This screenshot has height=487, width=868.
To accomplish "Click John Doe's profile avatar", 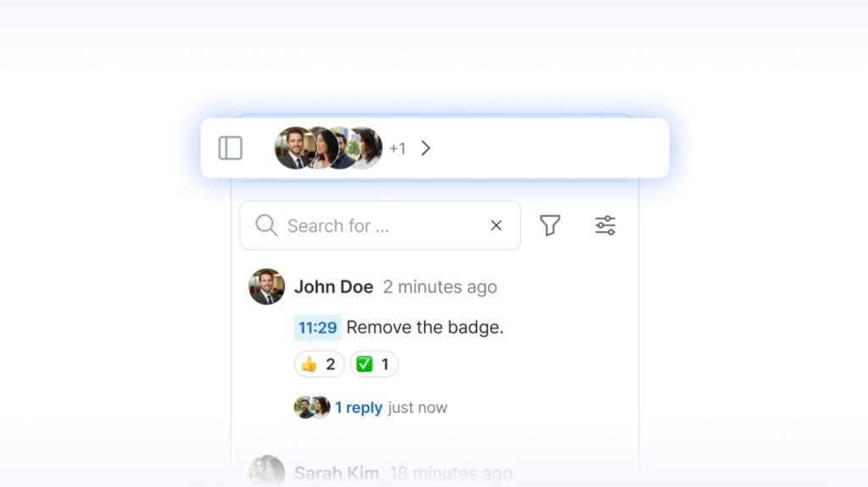I will click(266, 287).
